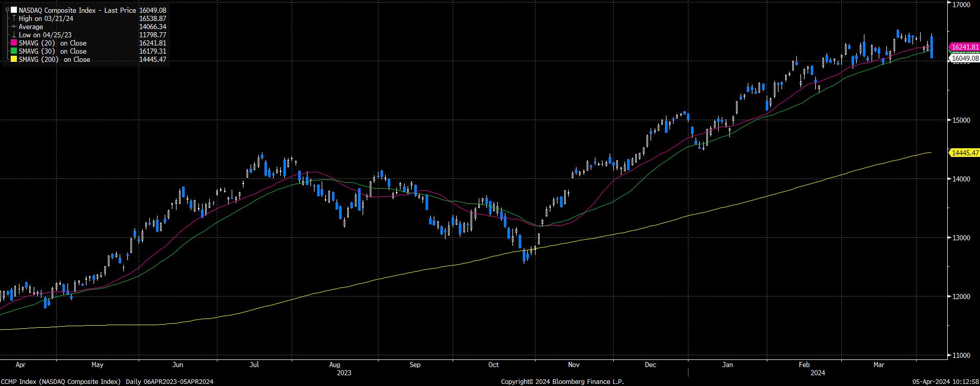This screenshot has height=386, width=980.
Task: Click the Aug label on time axis
Action: click(x=335, y=365)
